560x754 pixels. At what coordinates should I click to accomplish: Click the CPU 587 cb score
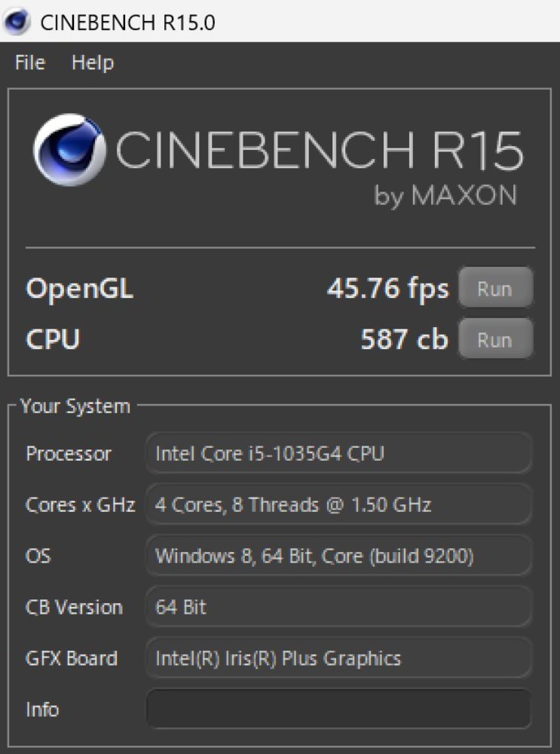tap(404, 339)
